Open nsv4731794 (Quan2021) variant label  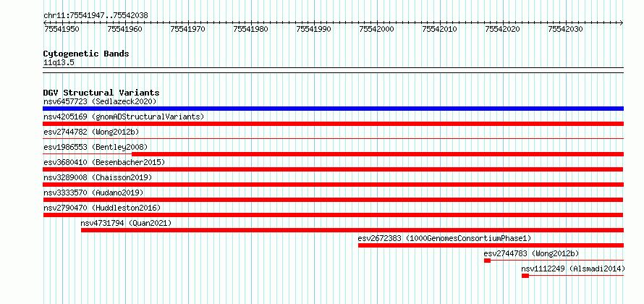pyautogui.click(x=126, y=223)
